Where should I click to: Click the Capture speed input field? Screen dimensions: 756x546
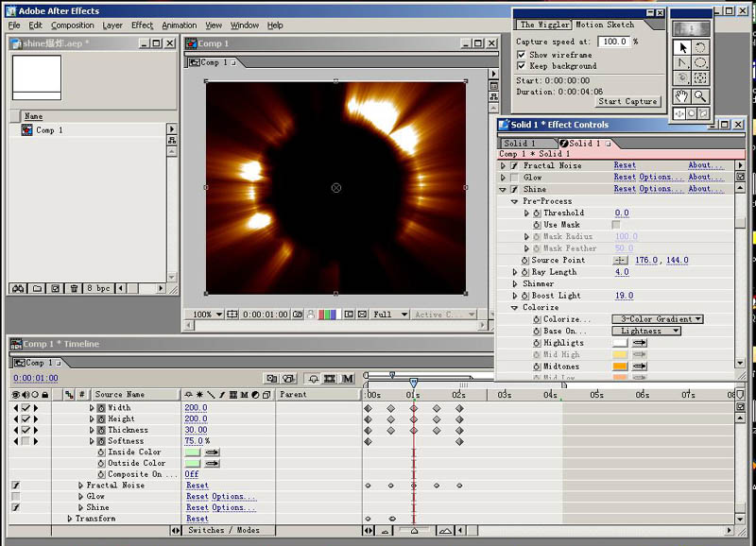(x=613, y=42)
